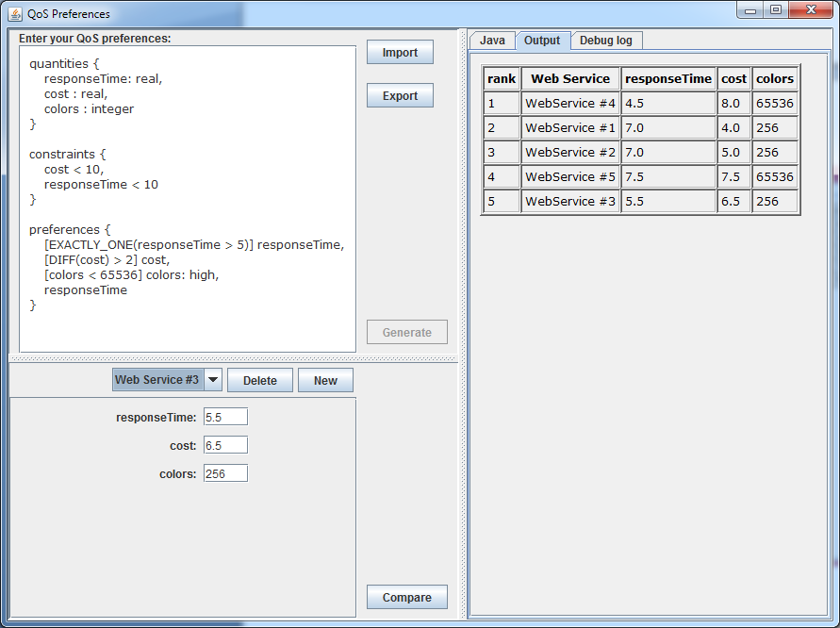The height and width of the screenshot is (628, 840).
Task: Click the Compare button
Action: [x=406, y=597]
